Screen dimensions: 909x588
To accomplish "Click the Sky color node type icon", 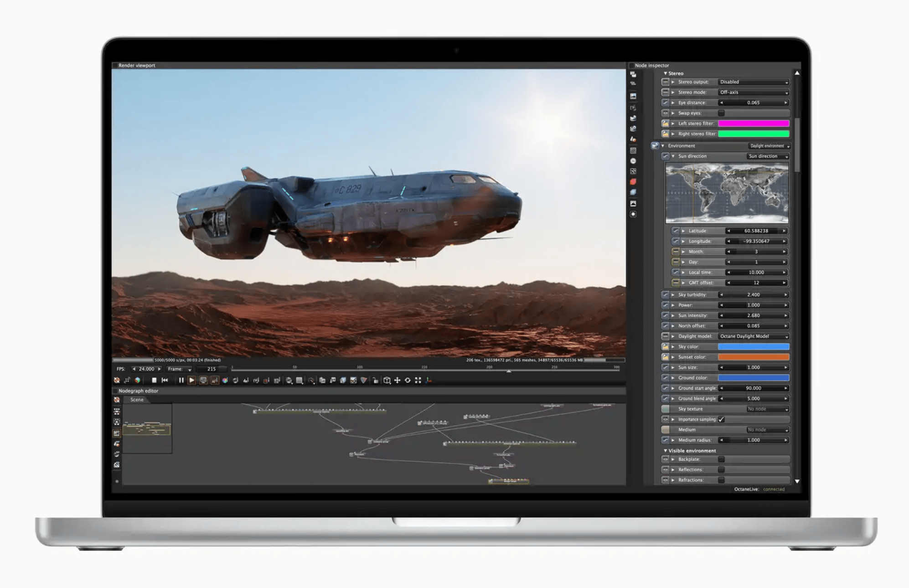I will tap(665, 347).
